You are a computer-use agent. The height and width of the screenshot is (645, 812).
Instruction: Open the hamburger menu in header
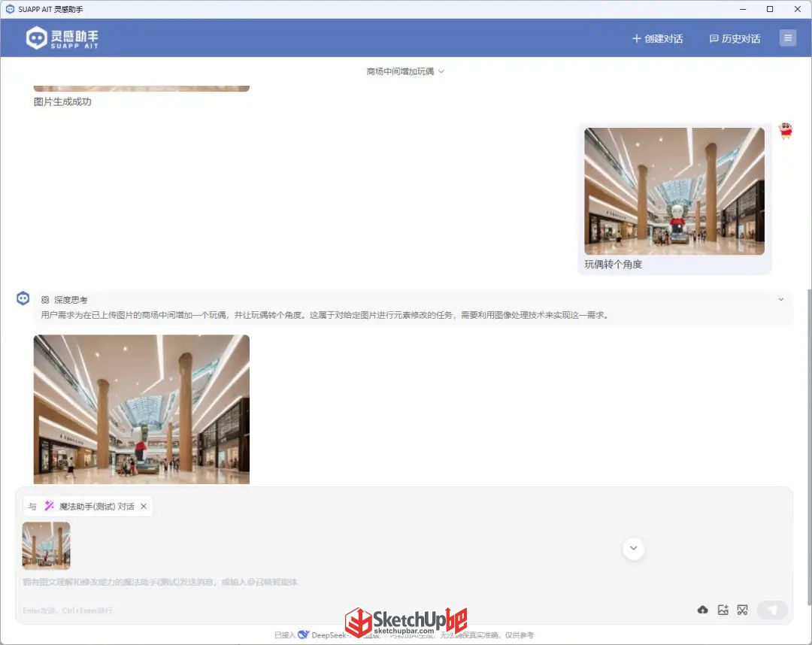788,38
